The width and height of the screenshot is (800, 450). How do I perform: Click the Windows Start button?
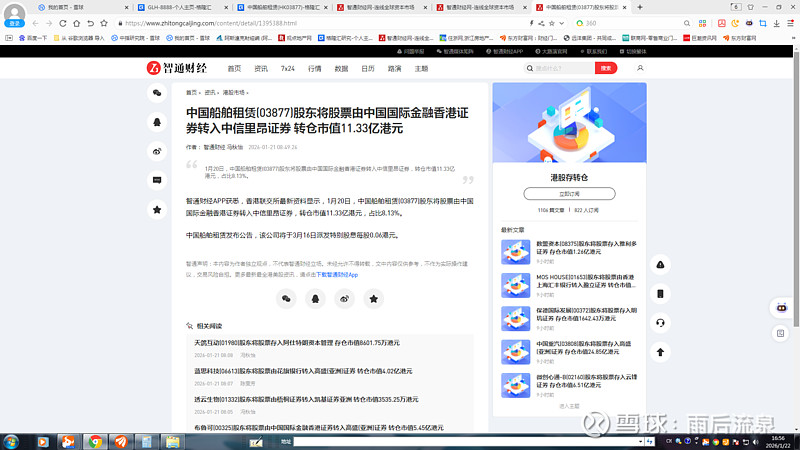click(11, 441)
